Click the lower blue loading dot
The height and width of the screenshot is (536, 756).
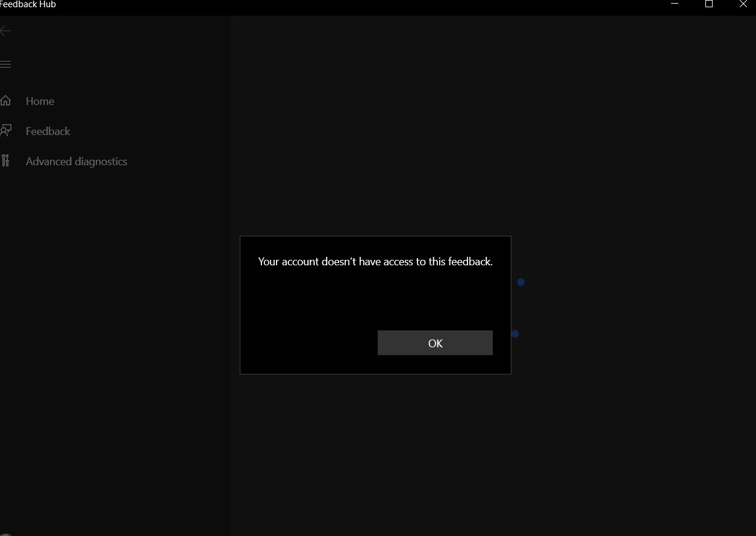pos(515,333)
